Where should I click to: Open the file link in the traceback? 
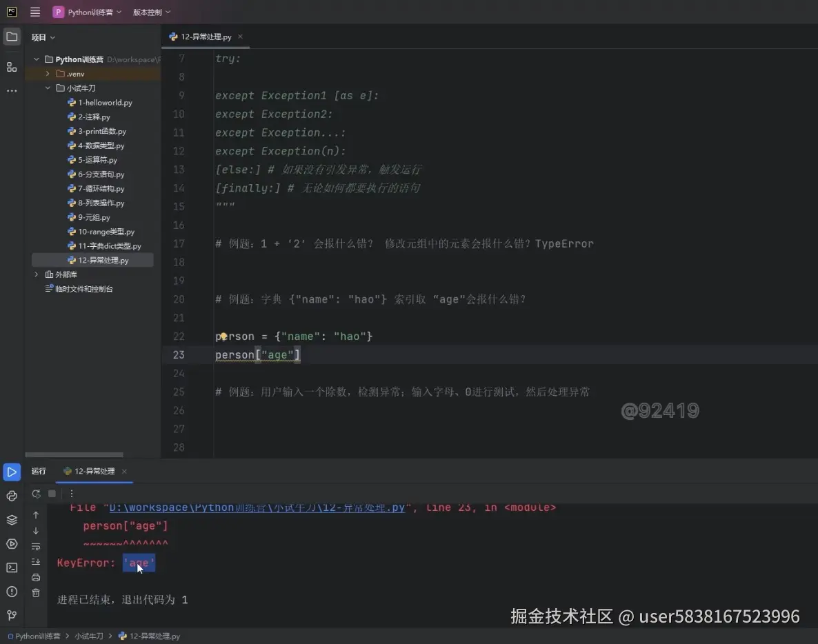(257, 507)
